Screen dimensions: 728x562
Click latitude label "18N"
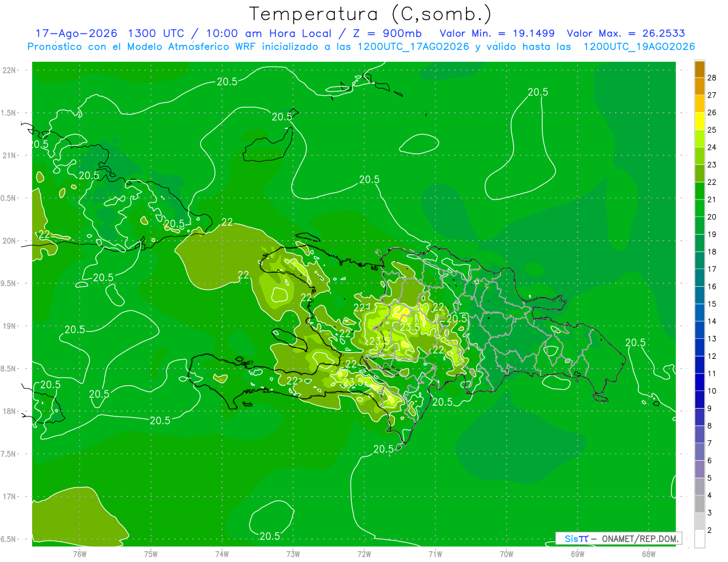[10, 411]
